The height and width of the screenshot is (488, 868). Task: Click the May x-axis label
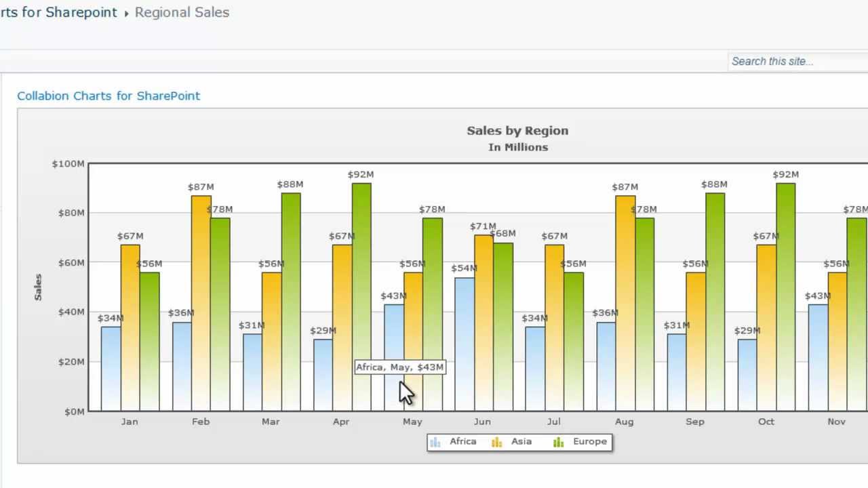(x=412, y=422)
